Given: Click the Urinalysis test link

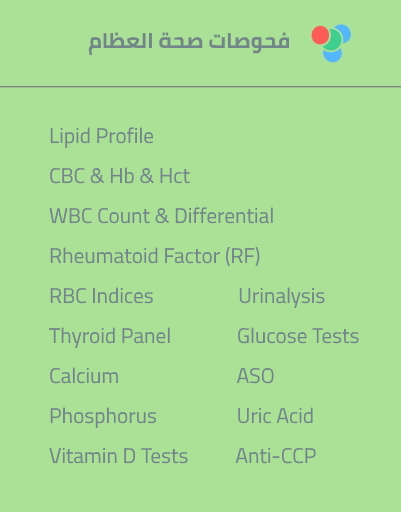Looking at the screenshot, I should pyautogui.click(x=282, y=296).
